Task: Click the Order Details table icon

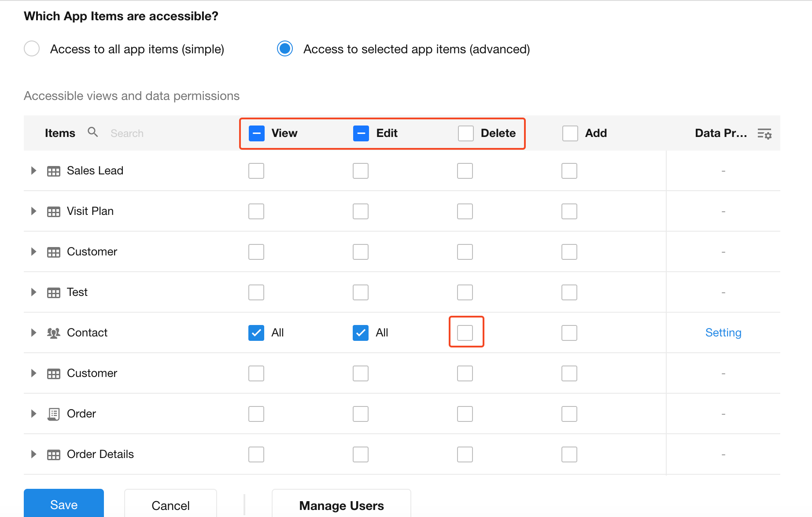Action: 54,454
